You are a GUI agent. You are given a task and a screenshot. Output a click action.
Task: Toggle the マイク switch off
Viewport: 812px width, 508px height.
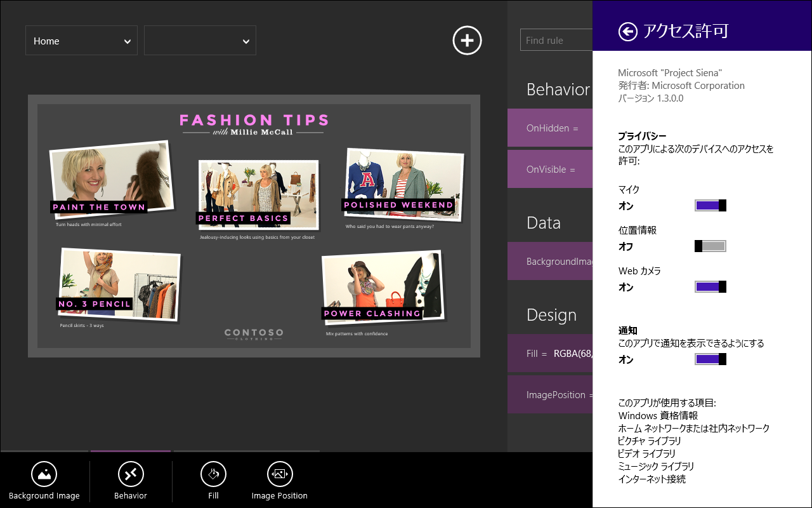710,205
